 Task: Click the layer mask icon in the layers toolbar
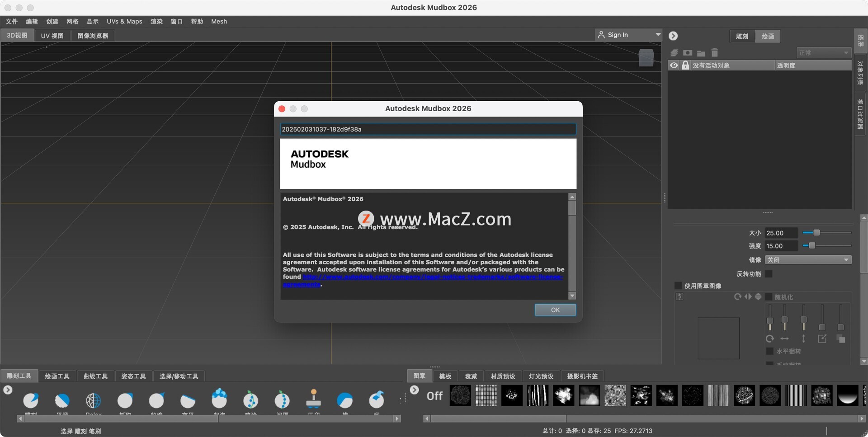point(688,53)
